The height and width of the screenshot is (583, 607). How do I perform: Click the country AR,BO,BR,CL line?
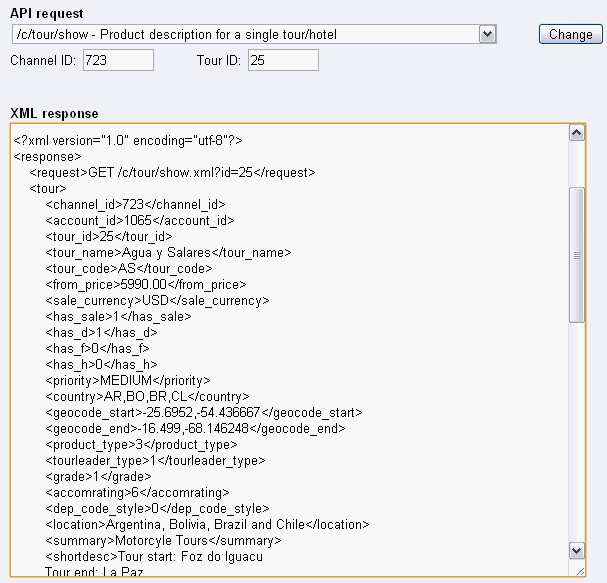pyautogui.click(x=147, y=396)
